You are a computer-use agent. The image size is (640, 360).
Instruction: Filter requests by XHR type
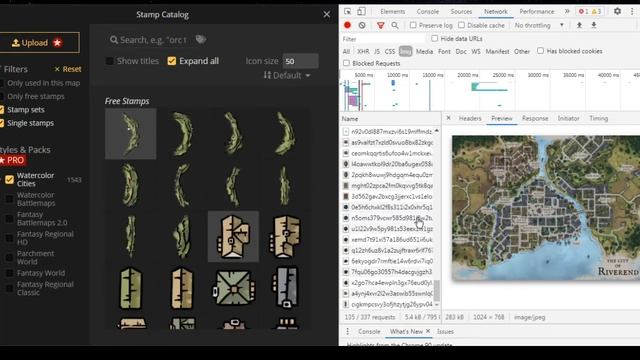tap(363, 51)
